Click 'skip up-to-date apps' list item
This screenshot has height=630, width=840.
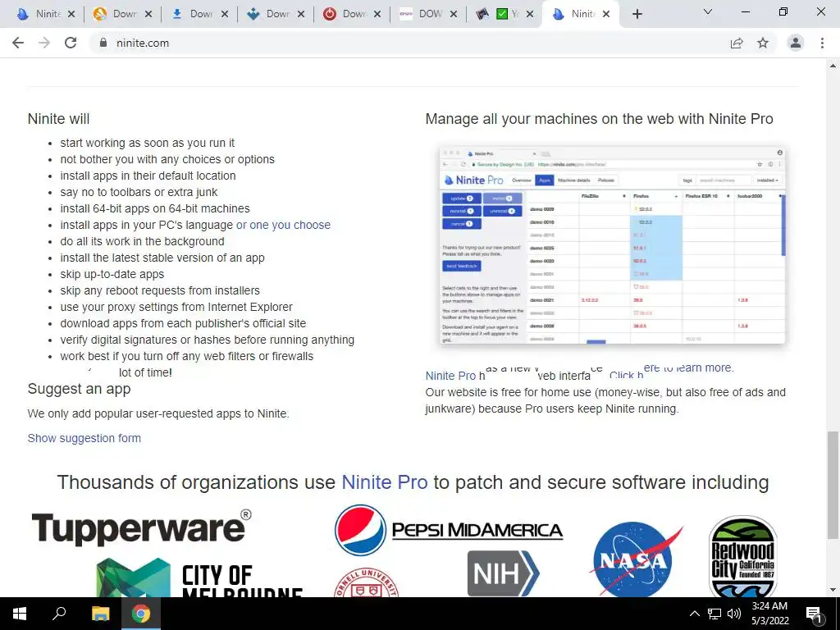(x=112, y=274)
